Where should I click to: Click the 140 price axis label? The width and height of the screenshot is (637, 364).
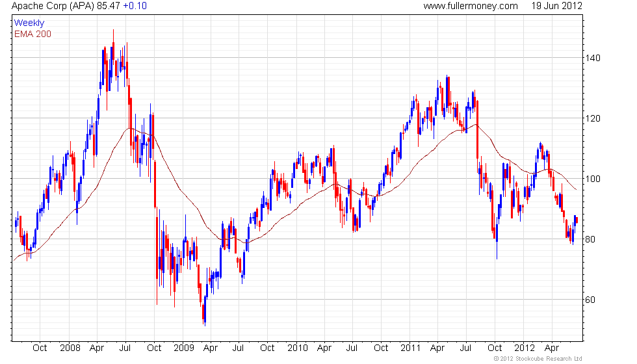tap(593, 58)
